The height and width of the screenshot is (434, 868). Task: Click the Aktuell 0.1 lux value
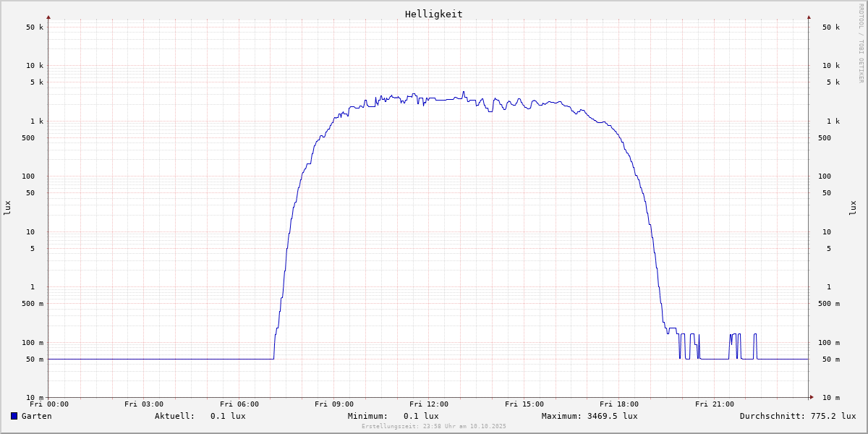[228, 416]
